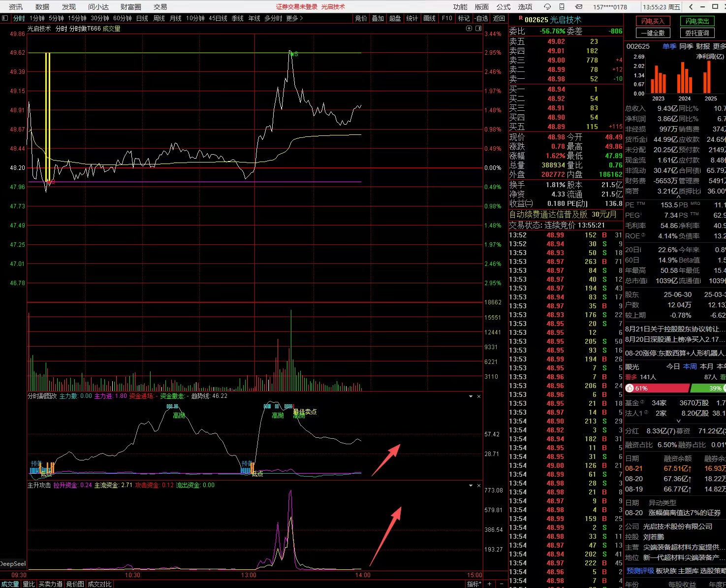
Task: Open the 功能 menu
Action: [460, 7]
